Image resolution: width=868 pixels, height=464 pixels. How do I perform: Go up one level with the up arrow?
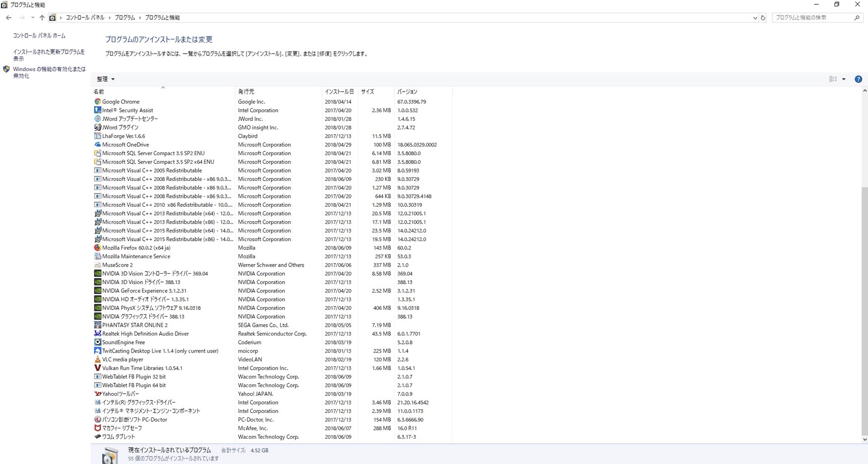(x=42, y=18)
